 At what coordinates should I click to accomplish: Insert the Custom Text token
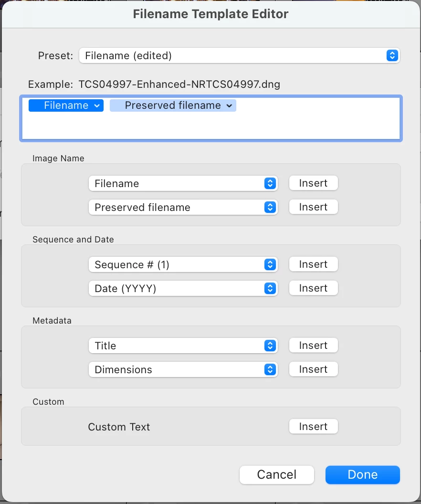pos(313,427)
